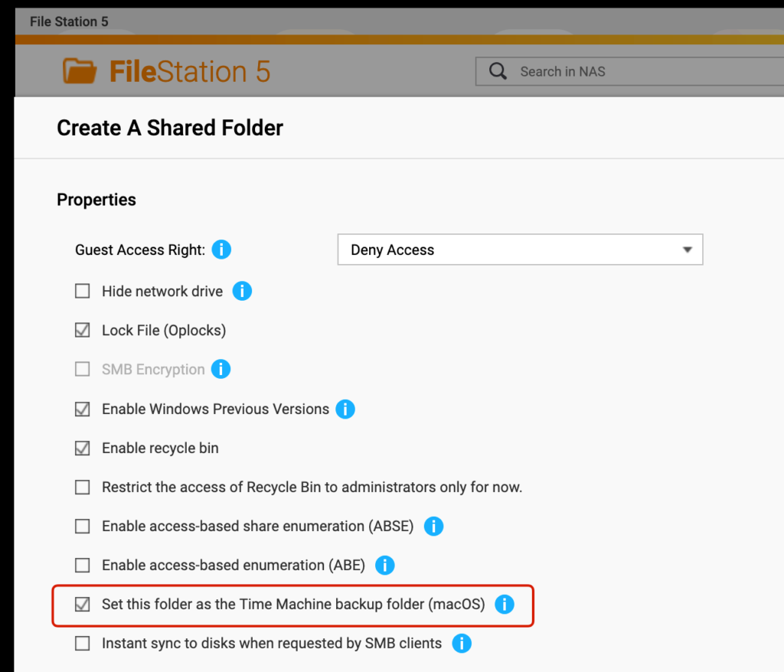
Task: Open the Guest Access Right dropdown
Action: tap(520, 250)
